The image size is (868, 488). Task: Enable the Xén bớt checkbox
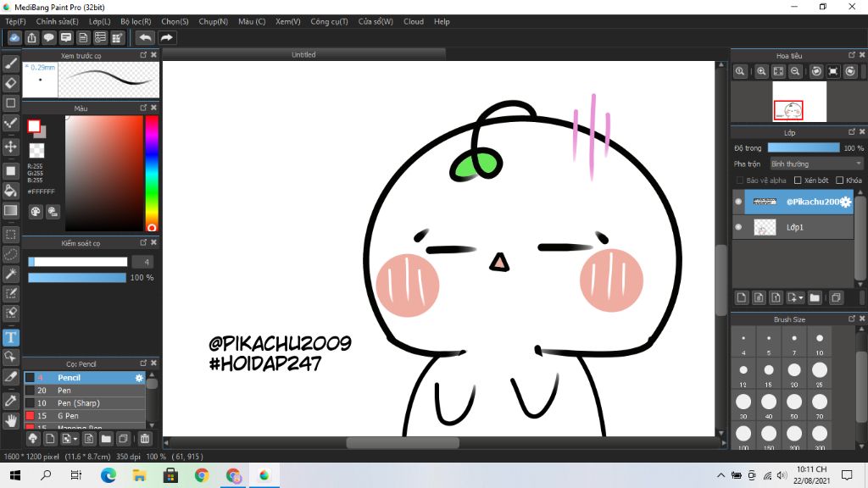point(798,180)
